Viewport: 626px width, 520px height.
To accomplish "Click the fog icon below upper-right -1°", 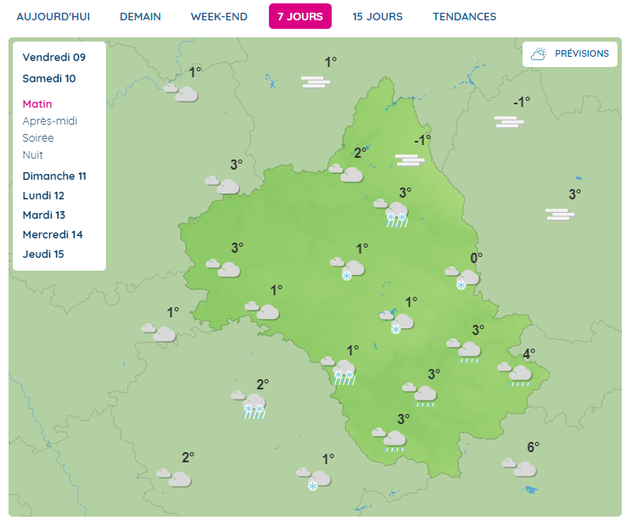I will 509,122.
